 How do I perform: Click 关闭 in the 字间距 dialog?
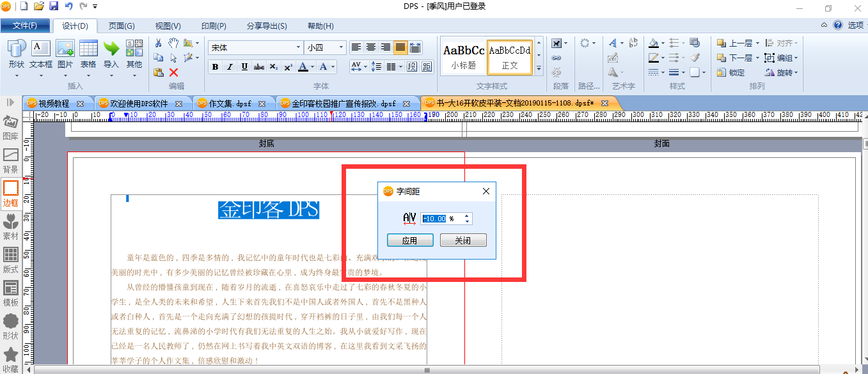click(463, 240)
